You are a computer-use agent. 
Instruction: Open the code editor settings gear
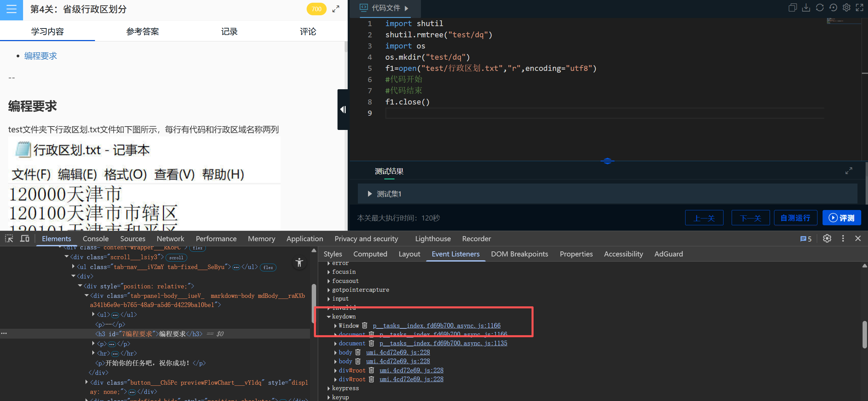coord(846,8)
